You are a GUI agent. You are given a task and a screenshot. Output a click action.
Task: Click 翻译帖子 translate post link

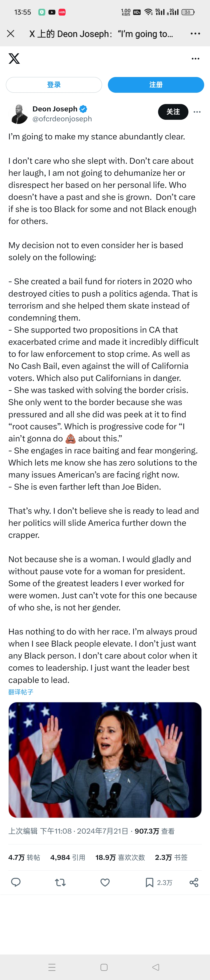point(21,692)
